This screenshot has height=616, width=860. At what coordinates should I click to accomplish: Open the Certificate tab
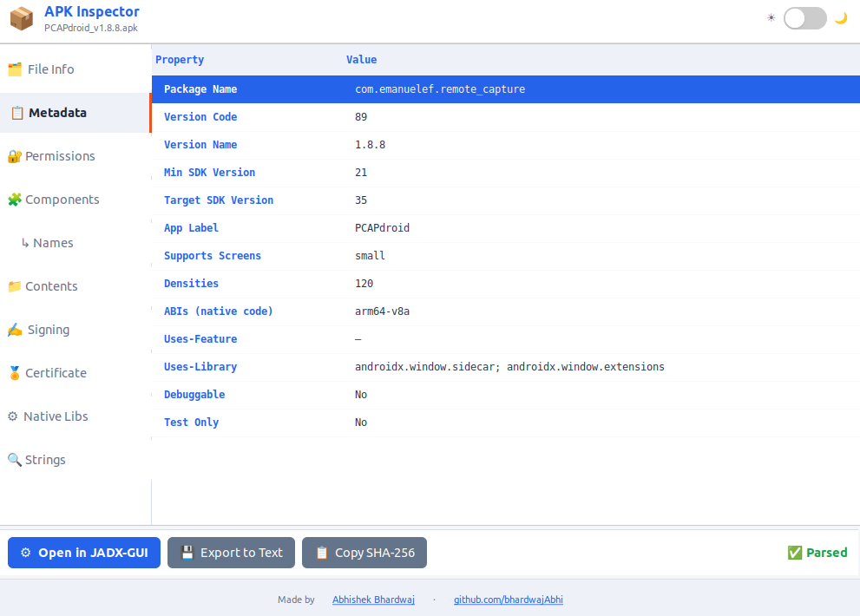(75, 372)
